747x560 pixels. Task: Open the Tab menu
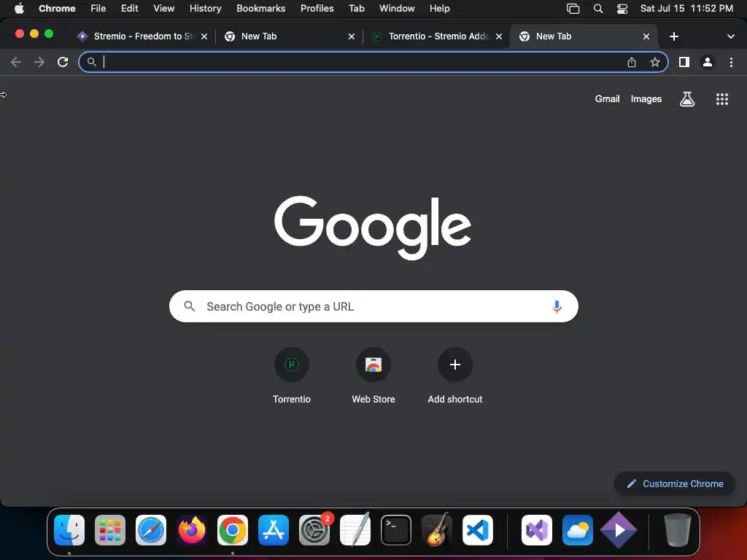356,8
